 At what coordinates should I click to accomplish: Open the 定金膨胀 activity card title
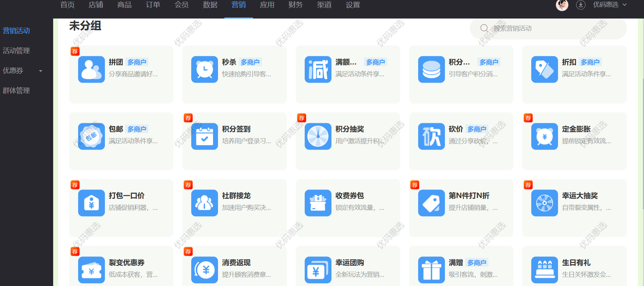pos(576,129)
